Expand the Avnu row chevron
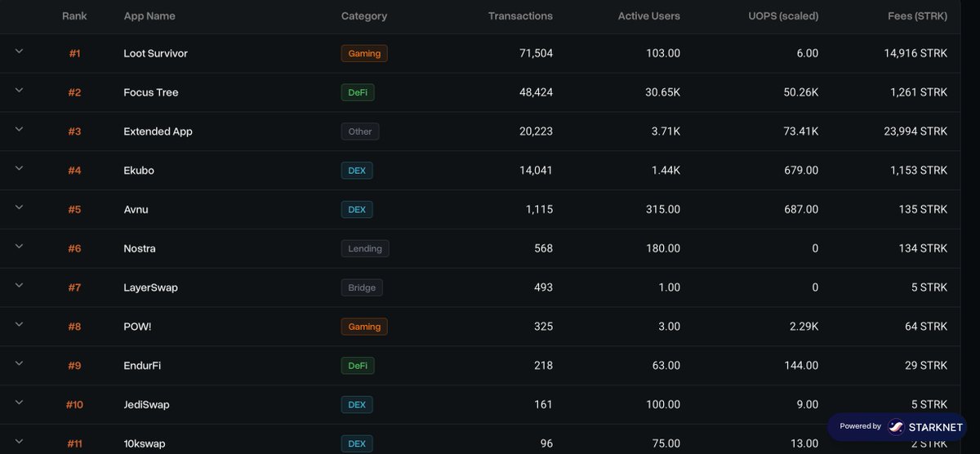Viewport: 980px width, 454px height. click(19, 208)
